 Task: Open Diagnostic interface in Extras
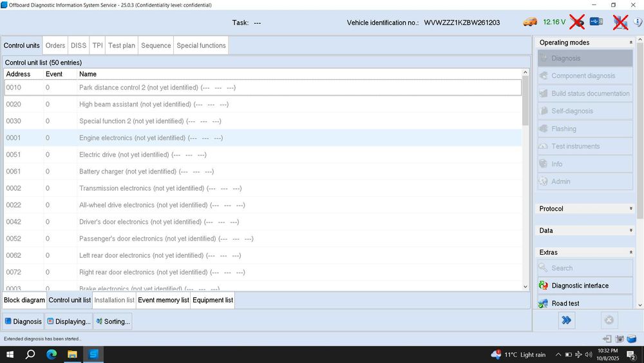585,285
